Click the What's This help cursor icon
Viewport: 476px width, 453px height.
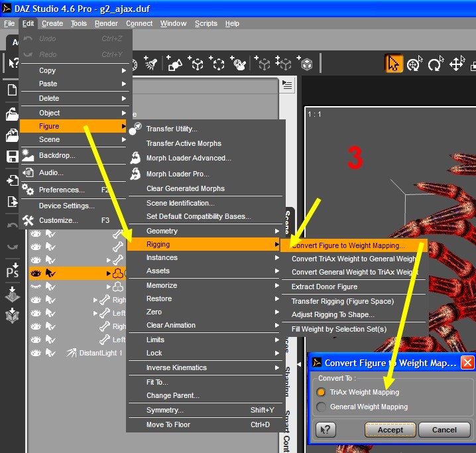pyautogui.click(x=13, y=63)
